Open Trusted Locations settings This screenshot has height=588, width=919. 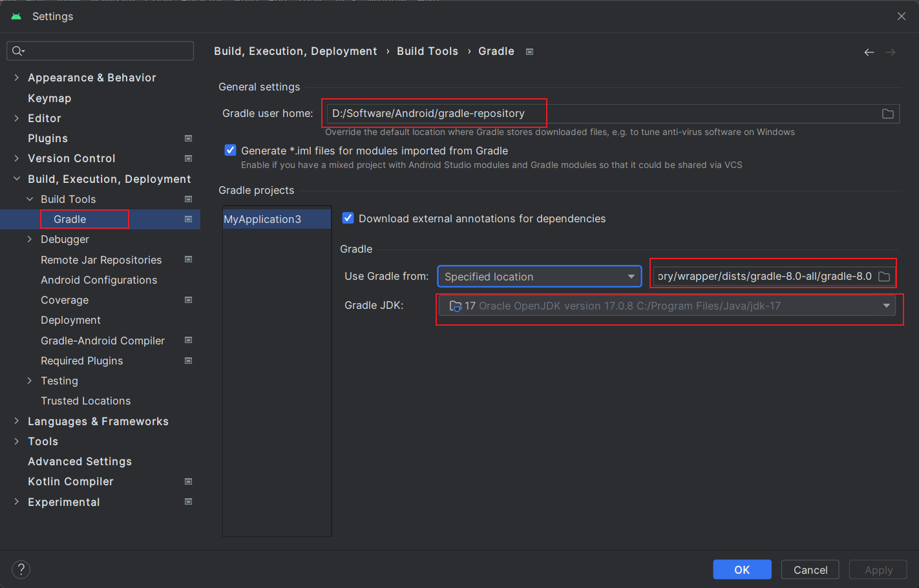(x=85, y=401)
